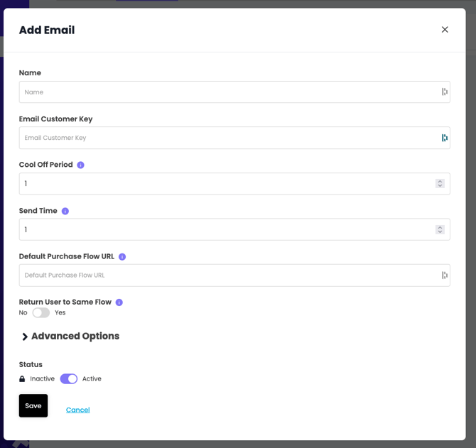Click the Send Time stepper arrows
476x448 pixels.
point(440,230)
